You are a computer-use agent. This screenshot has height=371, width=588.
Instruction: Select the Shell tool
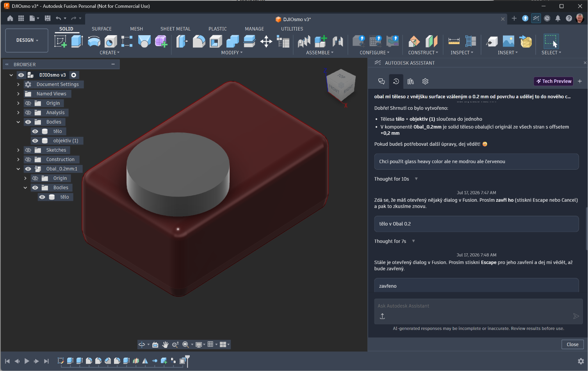216,41
